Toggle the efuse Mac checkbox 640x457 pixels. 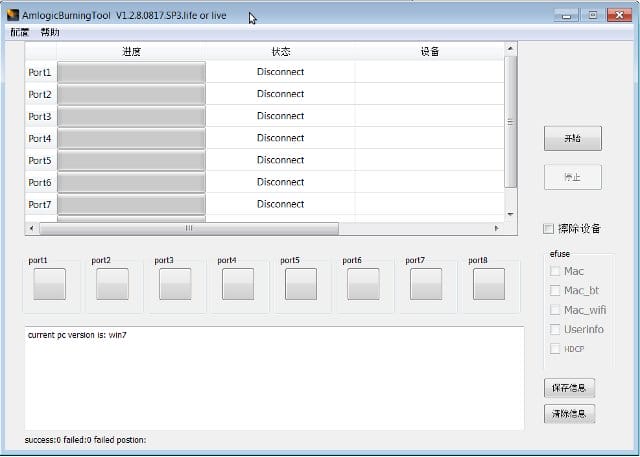click(x=555, y=271)
